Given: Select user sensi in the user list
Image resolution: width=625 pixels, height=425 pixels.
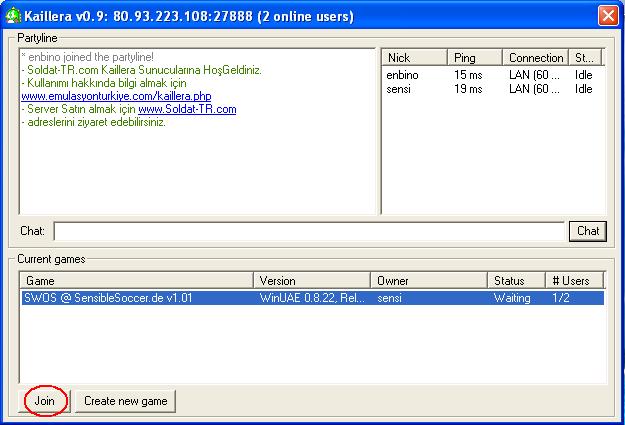Looking at the screenshot, I should point(398,89).
